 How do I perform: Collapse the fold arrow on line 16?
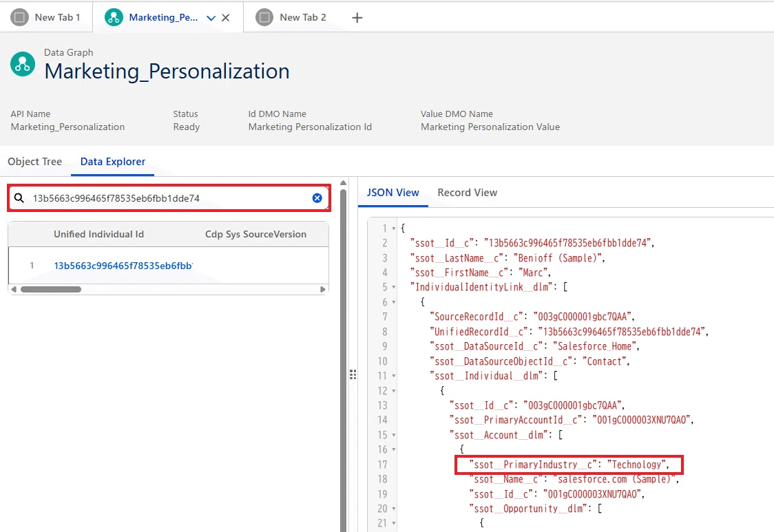click(393, 449)
